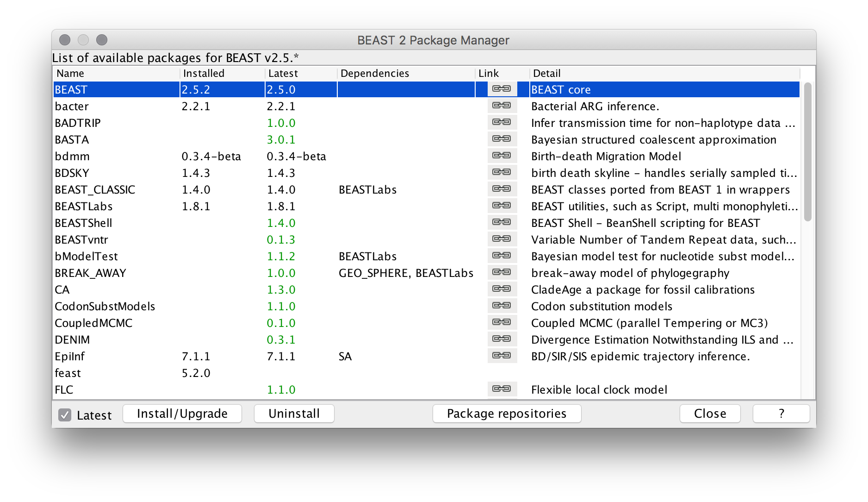Screen dimensions: 868x502
Task: Open the BADTRIP package link icon
Action: tap(502, 122)
